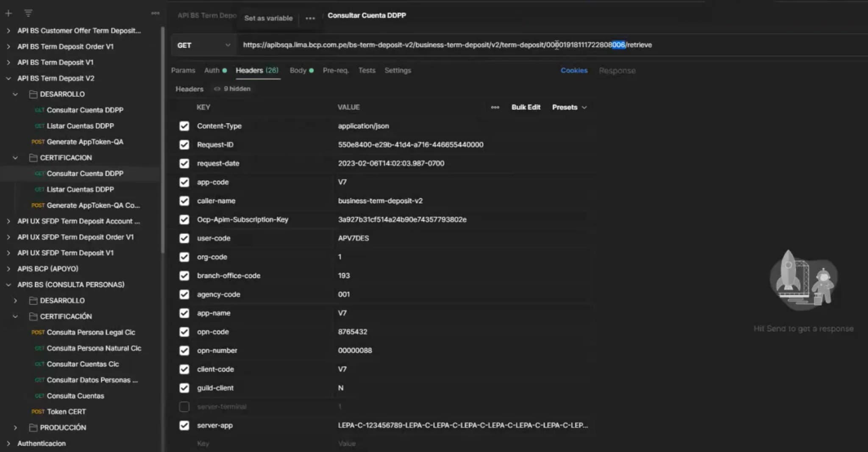Click the user-code value APV7DES
This screenshot has width=868, height=452.
(353, 238)
